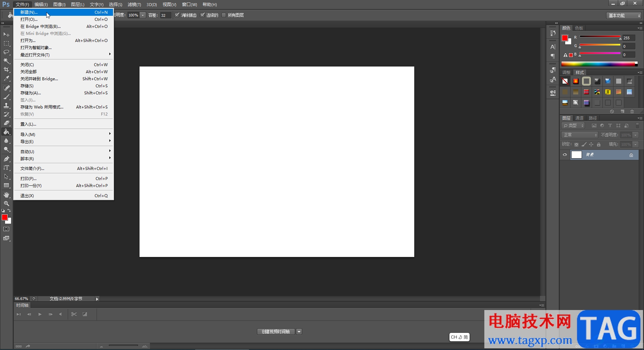The image size is (644, 350).
Task: Open the Filter menu
Action: tap(134, 4)
